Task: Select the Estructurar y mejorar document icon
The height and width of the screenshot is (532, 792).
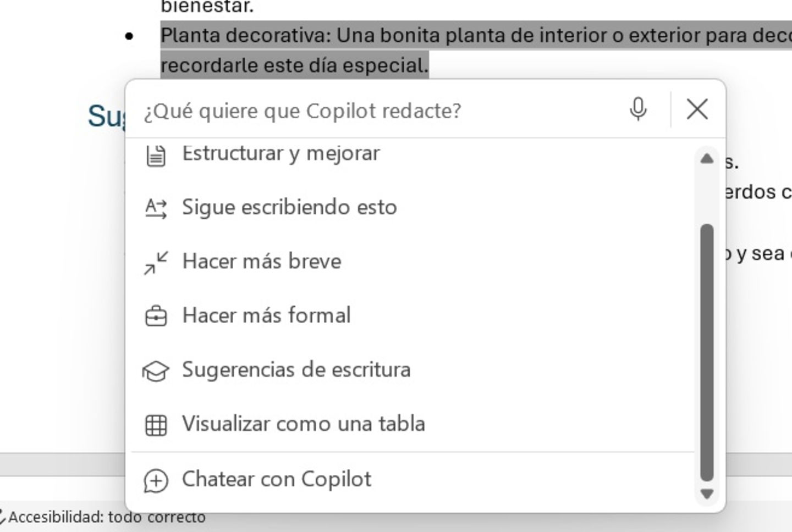Action: tap(156, 154)
